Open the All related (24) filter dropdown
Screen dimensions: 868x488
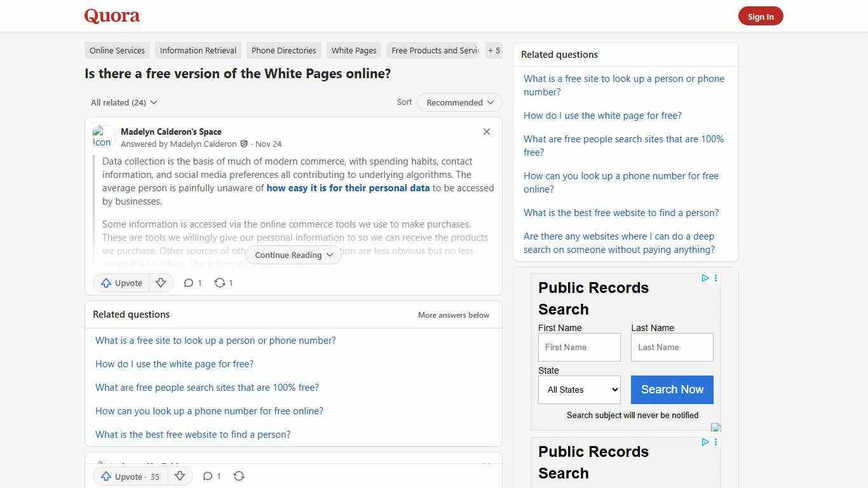123,102
